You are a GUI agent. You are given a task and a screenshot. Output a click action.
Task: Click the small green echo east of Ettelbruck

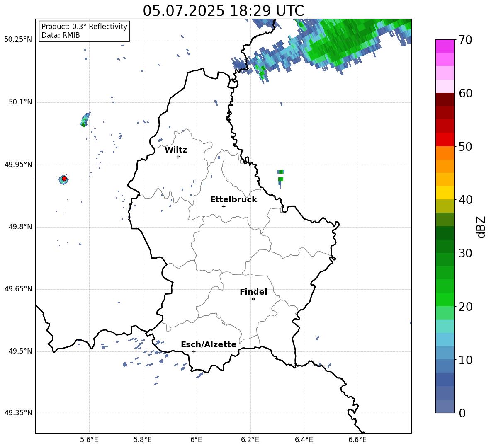pyautogui.click(x=281, y=179)
